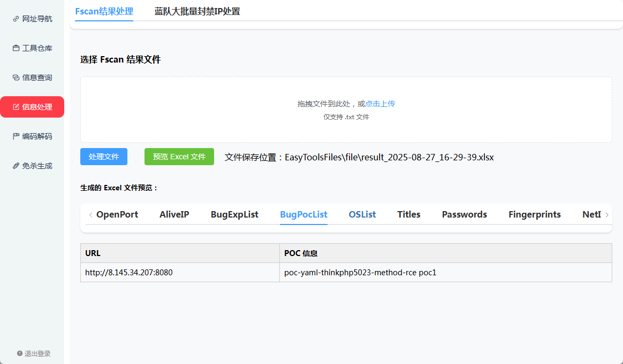
Task: Click the icon beside 信息查询
Action: coord(16,78)
